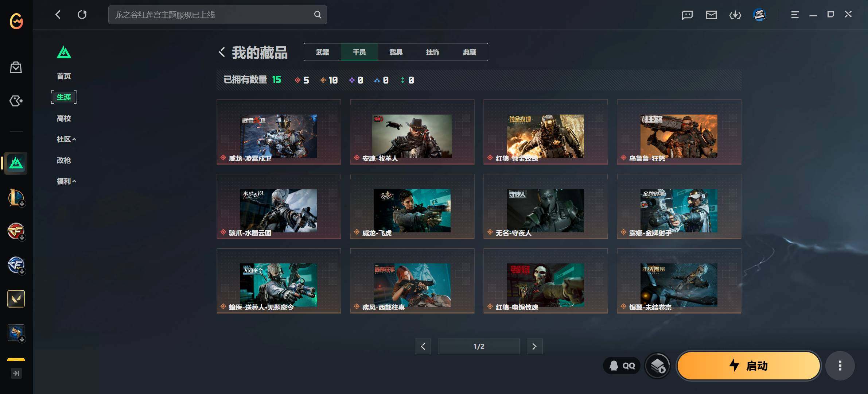This screenshot has width=868, height=394.
Task: Expand the sidebar with the arrow icon
Action: click(16, 373)
